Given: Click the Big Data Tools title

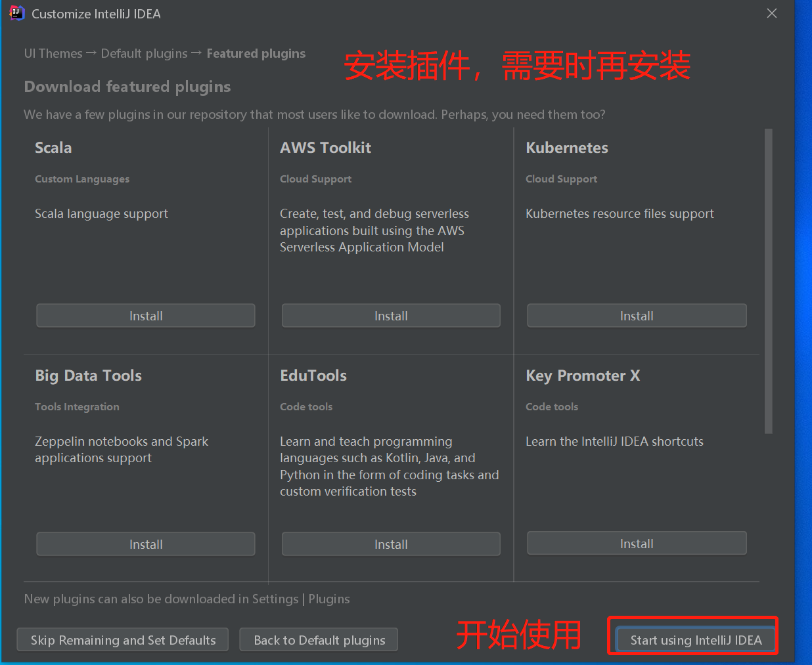Looking at the screenshot, I should (89, 375).
